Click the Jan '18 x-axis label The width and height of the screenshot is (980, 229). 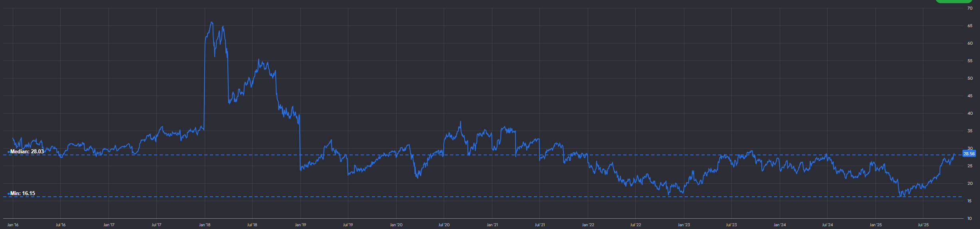click(205, 225)
